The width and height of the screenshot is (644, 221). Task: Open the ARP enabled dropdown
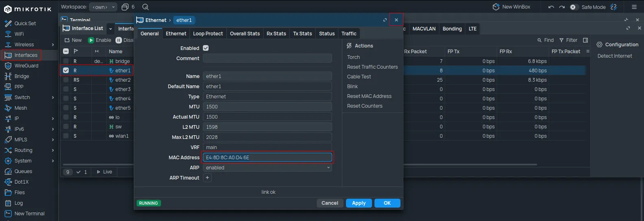click(267, 168)
